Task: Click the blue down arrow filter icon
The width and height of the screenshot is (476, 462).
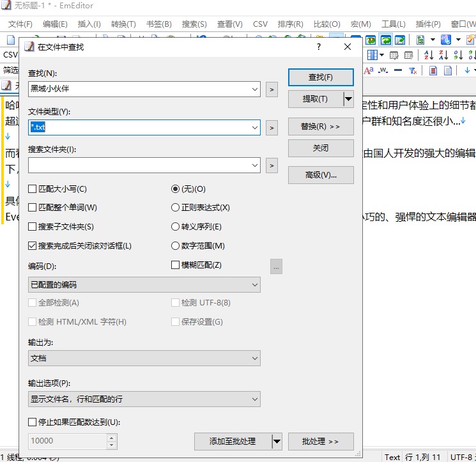Action: pos(467,70)
